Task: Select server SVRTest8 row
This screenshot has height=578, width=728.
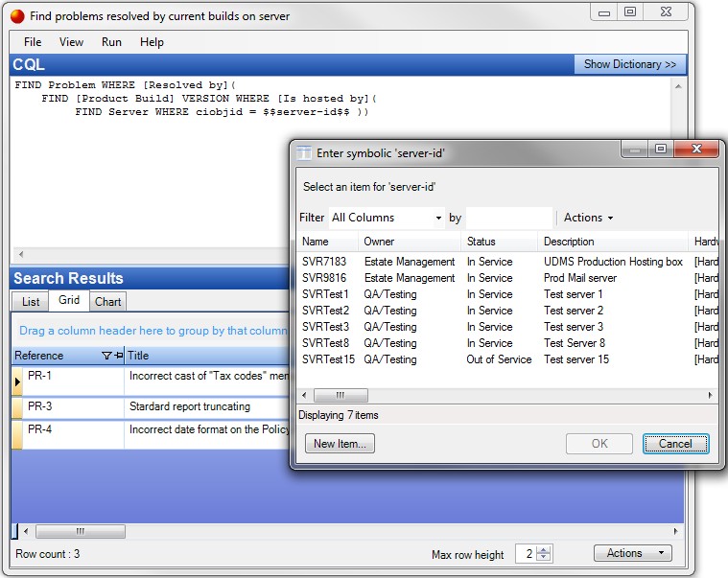Action: pos(507,343)
